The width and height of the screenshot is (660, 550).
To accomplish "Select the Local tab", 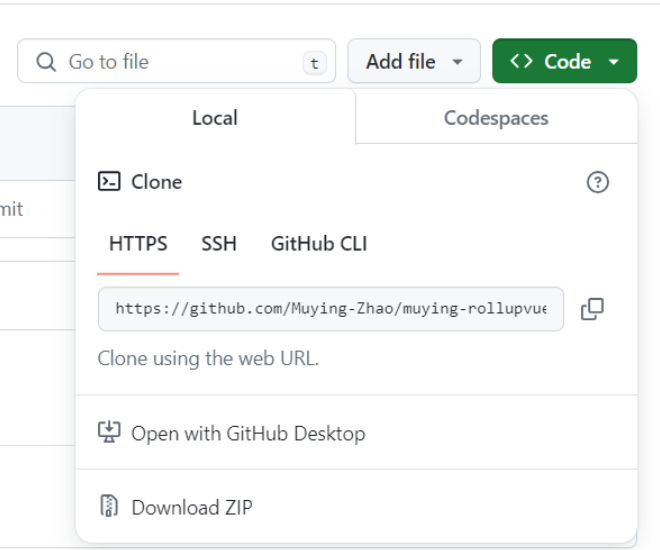I will [x=215, y=118].
